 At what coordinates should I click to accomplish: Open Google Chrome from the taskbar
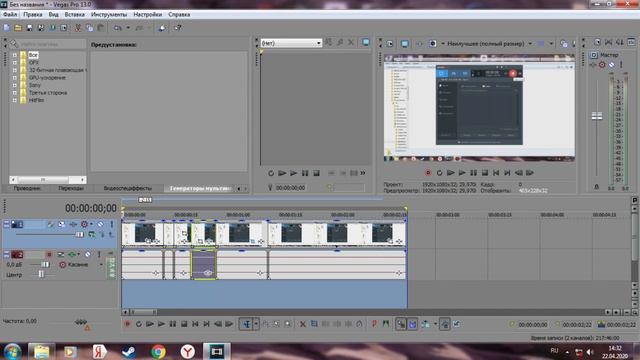pyautogui.click(x=158, y=351)
